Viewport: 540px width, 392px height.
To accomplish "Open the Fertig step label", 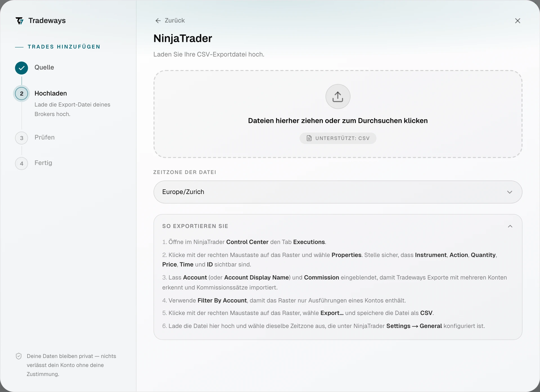I will (x=43, y=163).
